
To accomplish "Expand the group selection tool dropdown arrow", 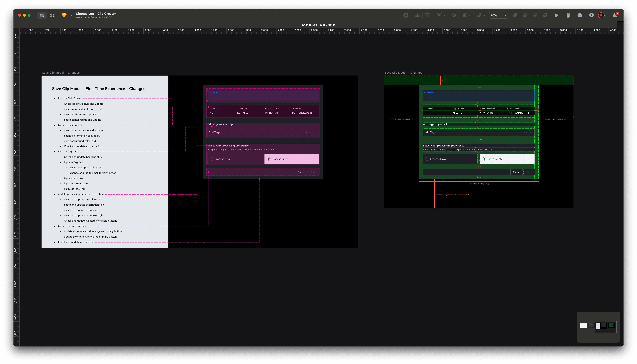I will 444,15.
